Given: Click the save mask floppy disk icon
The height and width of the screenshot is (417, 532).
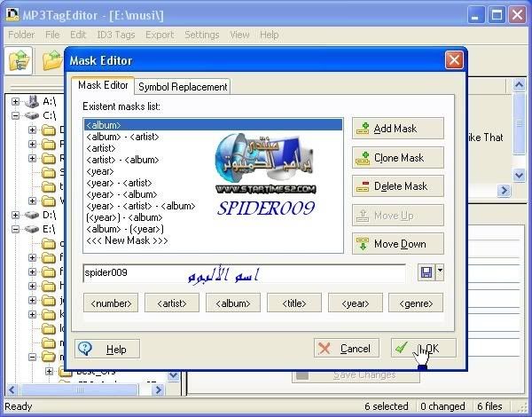Looking at the screenshot, I should coord(426,272).
